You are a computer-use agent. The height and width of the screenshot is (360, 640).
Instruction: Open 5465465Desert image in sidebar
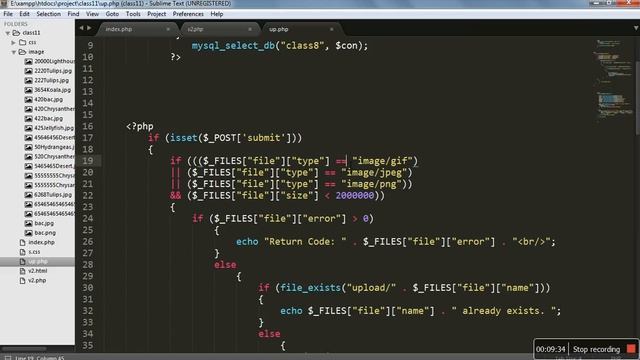click(54, 166)
